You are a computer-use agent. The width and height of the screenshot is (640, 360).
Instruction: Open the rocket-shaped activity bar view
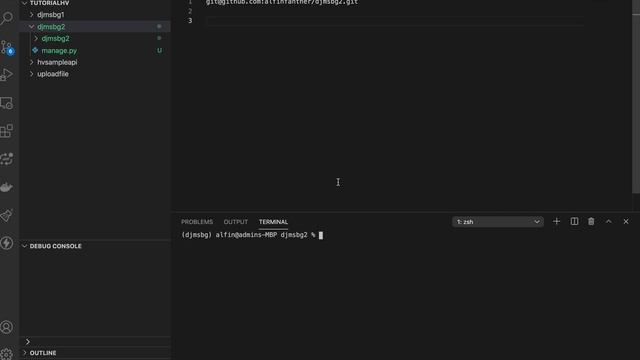(7, 216)
